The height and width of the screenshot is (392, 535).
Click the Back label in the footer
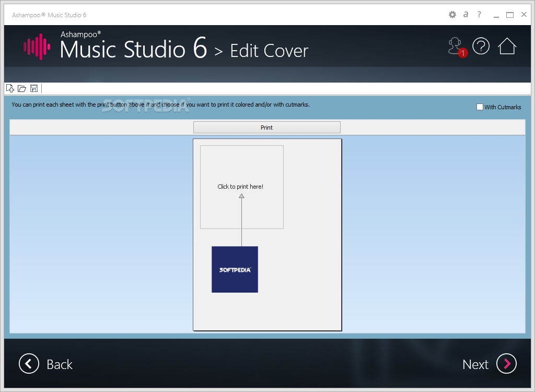pyautogui.click(x=60, y=364)
